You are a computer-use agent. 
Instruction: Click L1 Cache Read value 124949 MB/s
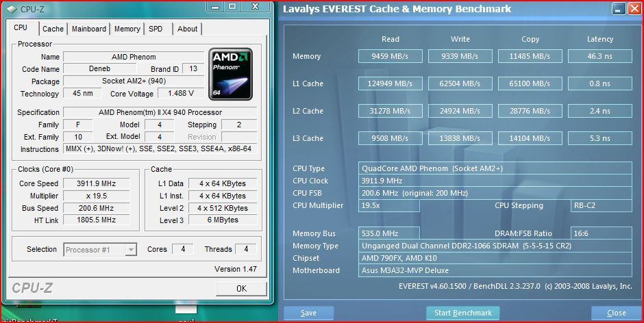point(391,83)
